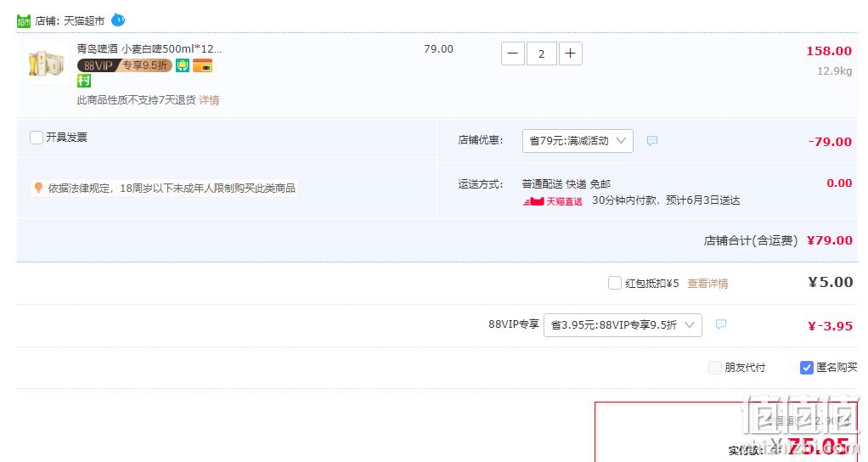Click the comment bubble icon next to 88VIP dropdown

click(721, 324)
